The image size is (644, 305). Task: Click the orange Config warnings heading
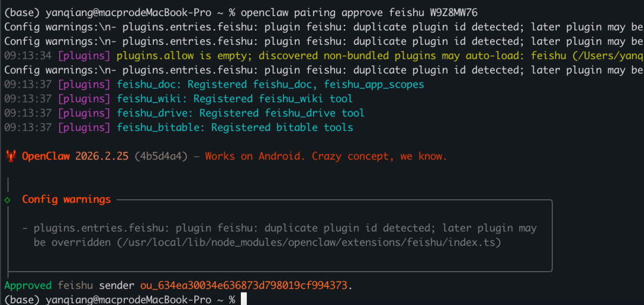pos(67,200)
